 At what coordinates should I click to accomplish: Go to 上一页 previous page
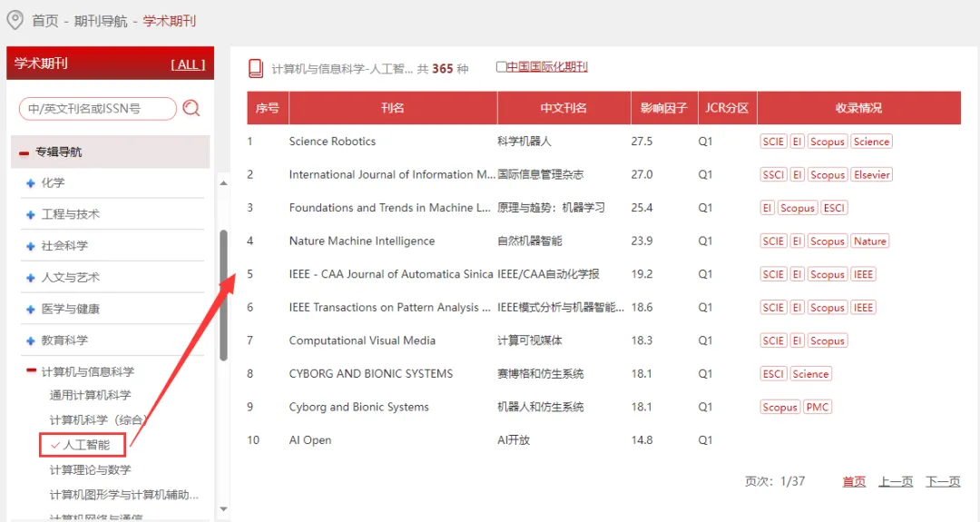pyautogui.click(x=896, y=481)
